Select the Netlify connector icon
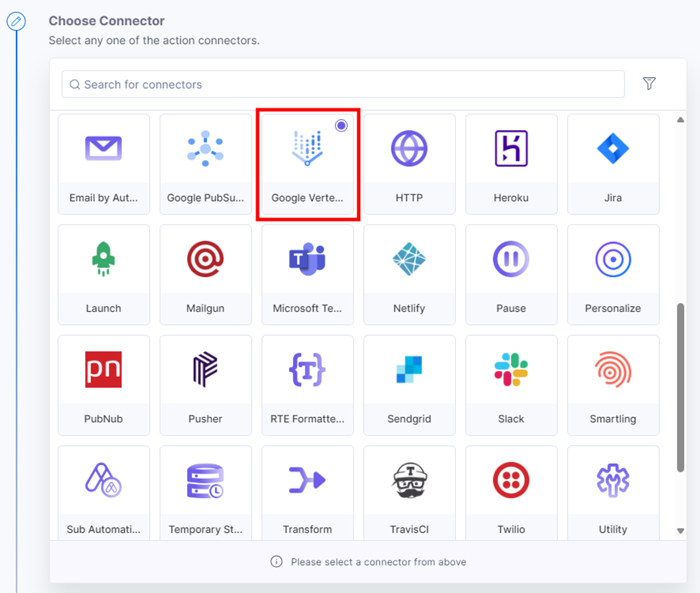This screenshot has width=700, height=593. click(x=409, y=259)
